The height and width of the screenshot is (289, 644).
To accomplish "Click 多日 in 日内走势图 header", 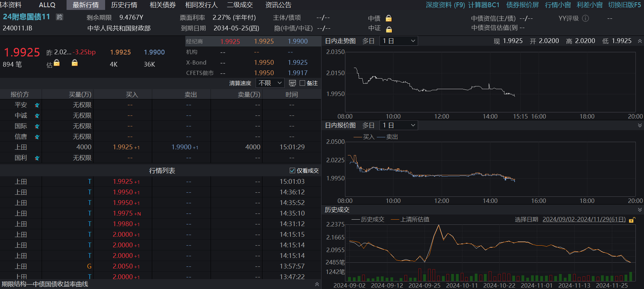I will (x=368, y=41).
